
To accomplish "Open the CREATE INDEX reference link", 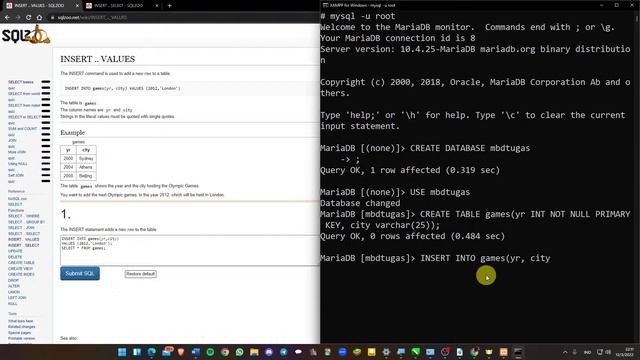I will (21, 274).
